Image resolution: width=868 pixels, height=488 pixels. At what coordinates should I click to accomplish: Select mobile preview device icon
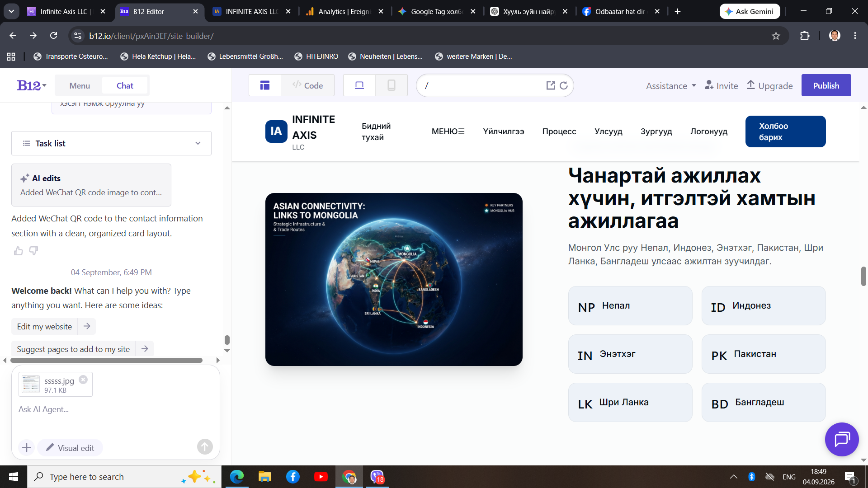(392, 85)
